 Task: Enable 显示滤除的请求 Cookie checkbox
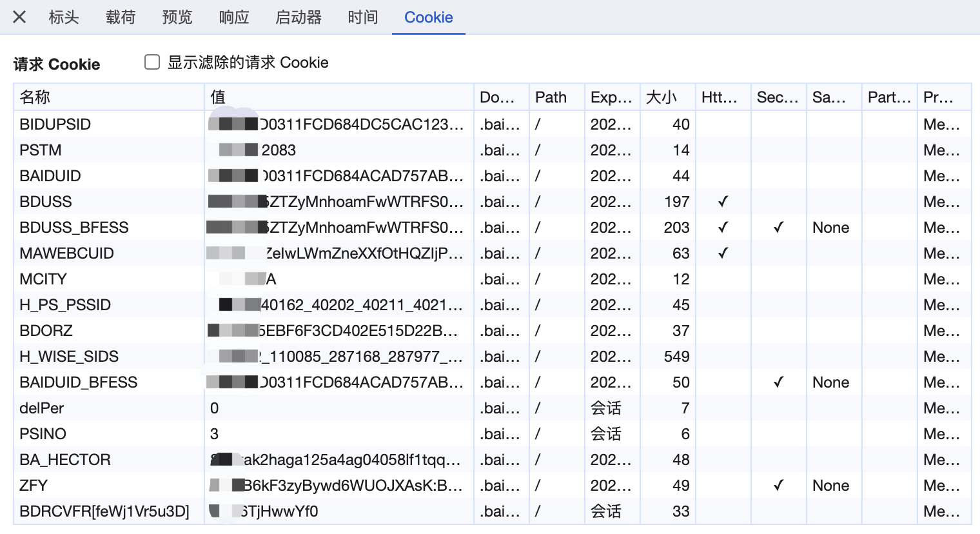click(x=152, y=62)
